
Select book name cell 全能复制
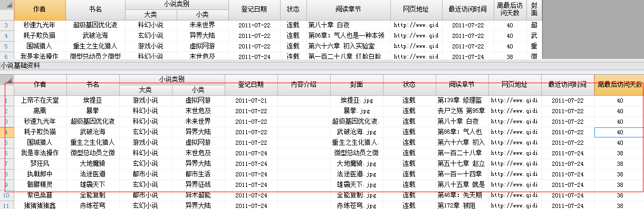[92, 195]
